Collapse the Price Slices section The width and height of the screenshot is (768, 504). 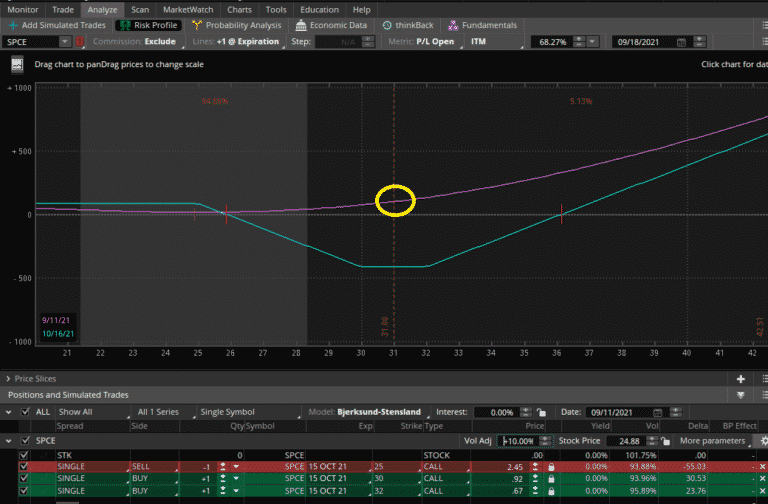[x=7, y=379]
